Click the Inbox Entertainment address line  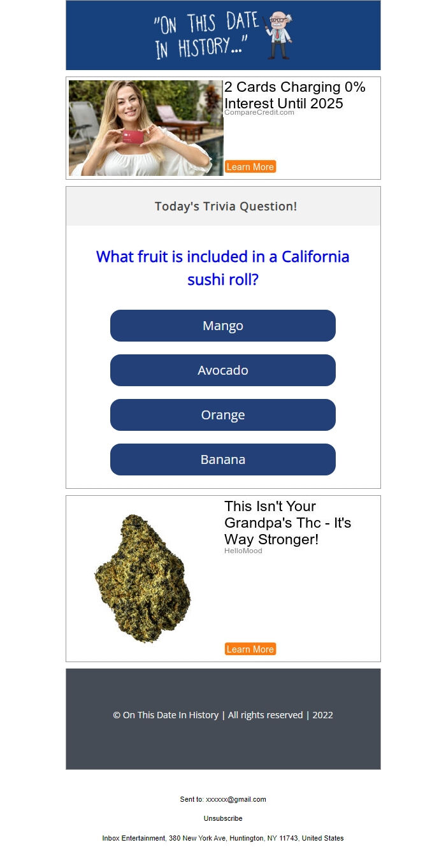point(222,838)
